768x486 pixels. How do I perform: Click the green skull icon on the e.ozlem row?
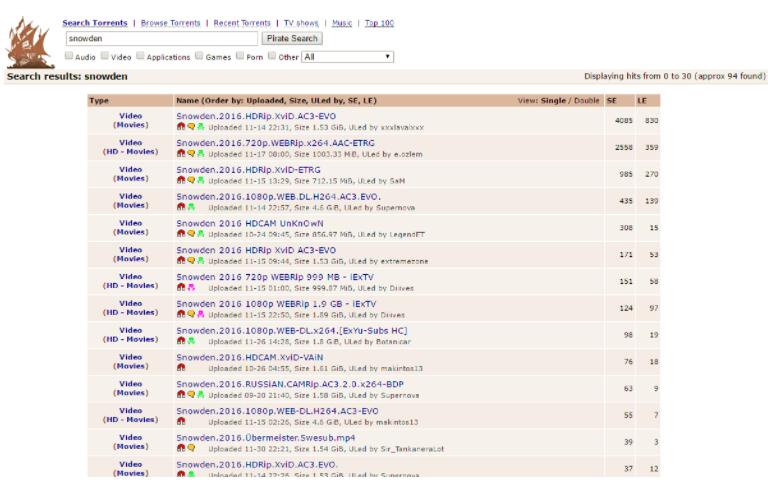click(x=200, y=154)
